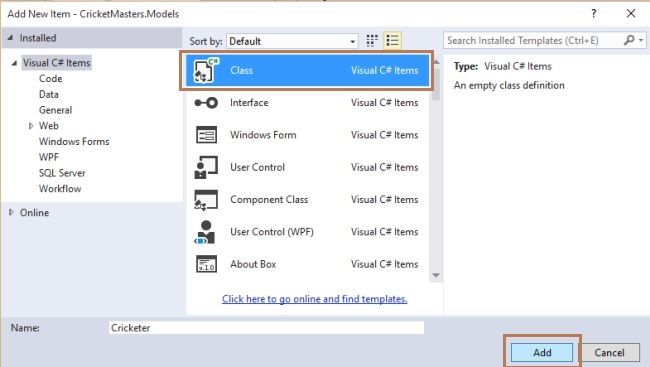Click the Name field containing Cricketer
This screenshot has width=650, height=367.
click(266, 328)
